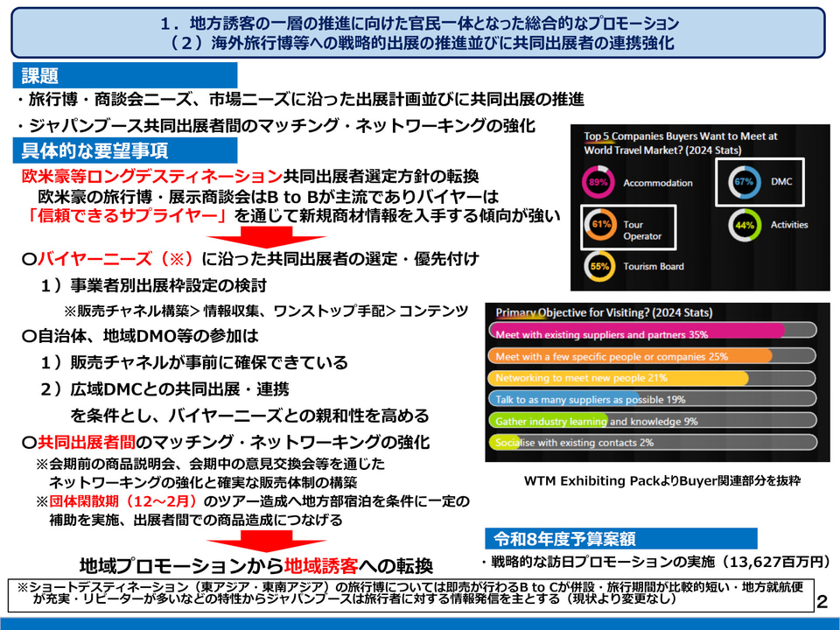Click the line 'を条件とし、バイヤーニーズとの親和性を高める'

pyautogui.click(x=249, y=416)
